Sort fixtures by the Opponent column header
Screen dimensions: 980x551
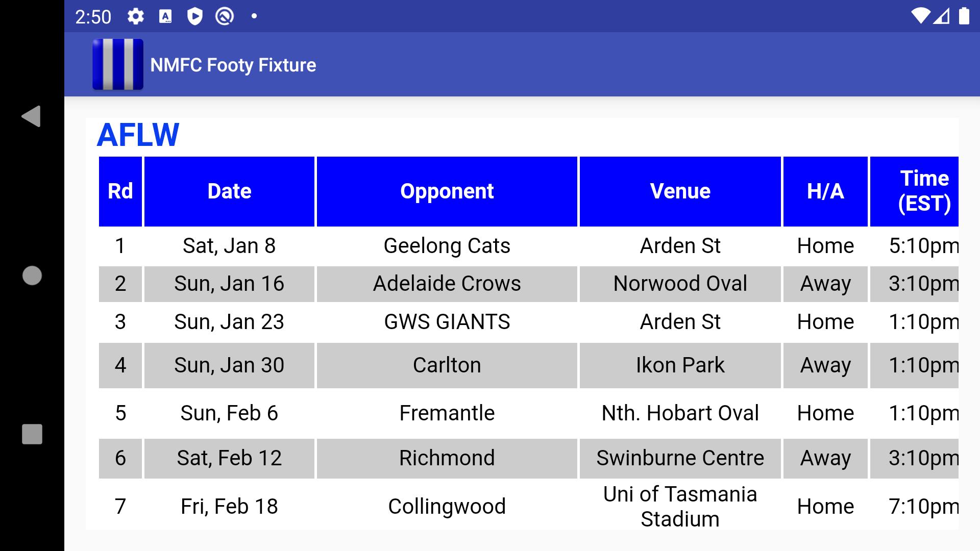pos(446,191)
